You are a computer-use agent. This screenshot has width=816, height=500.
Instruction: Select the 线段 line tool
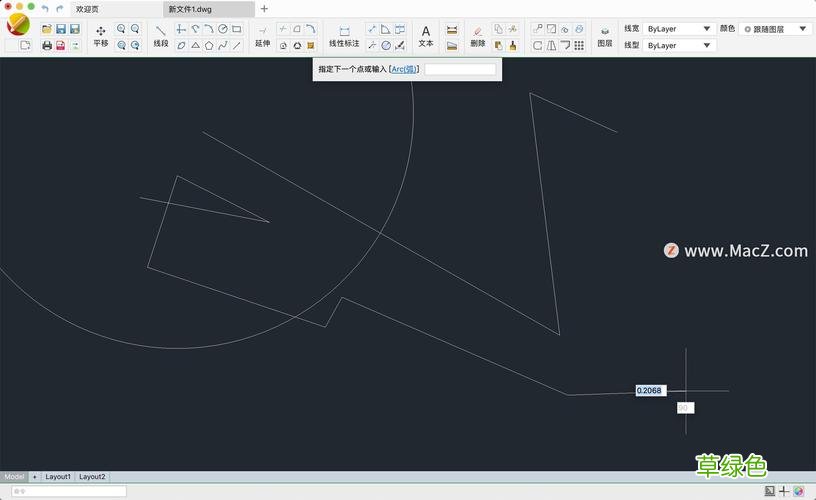tap(160, 36)
